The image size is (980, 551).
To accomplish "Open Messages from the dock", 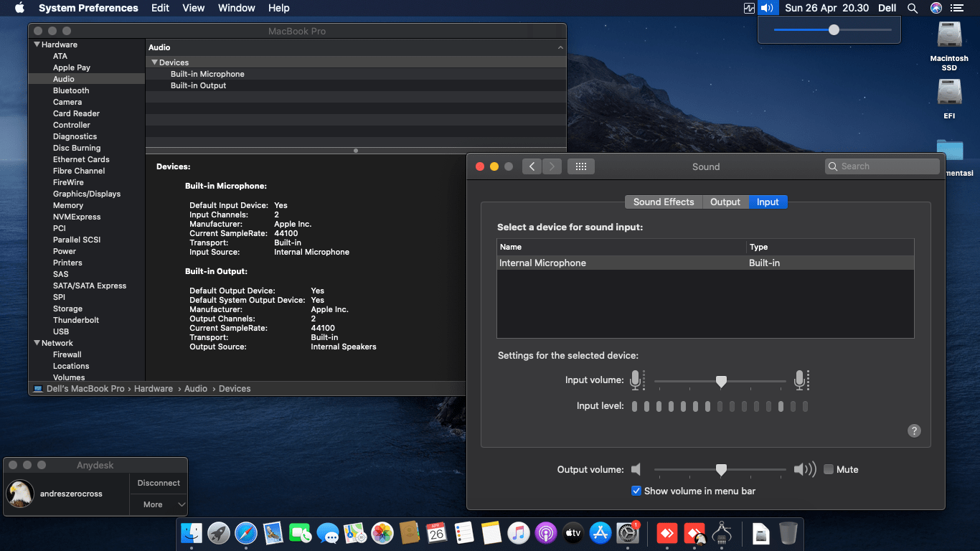I will (328, 533).
